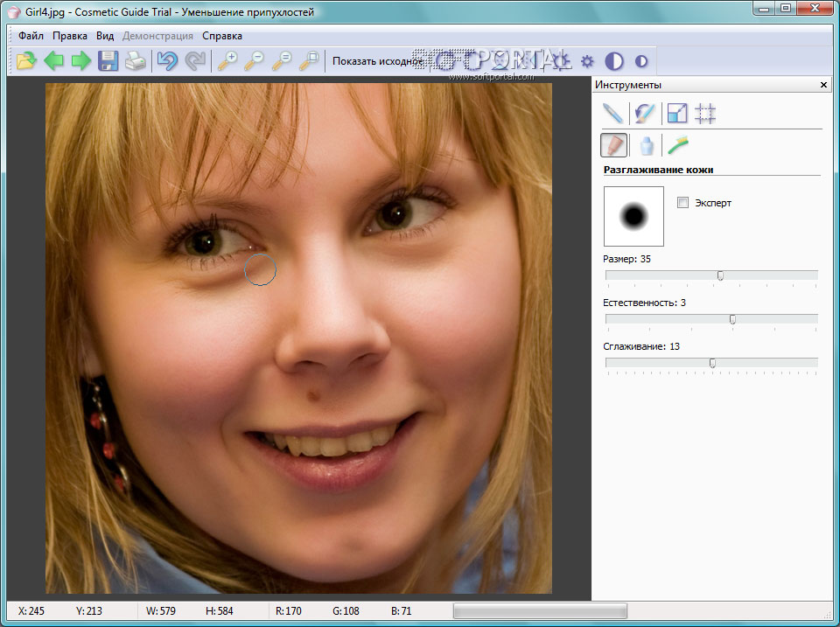Select the toothbrush teeth whitening tool

pyautogui.click(x=677, y=144)
